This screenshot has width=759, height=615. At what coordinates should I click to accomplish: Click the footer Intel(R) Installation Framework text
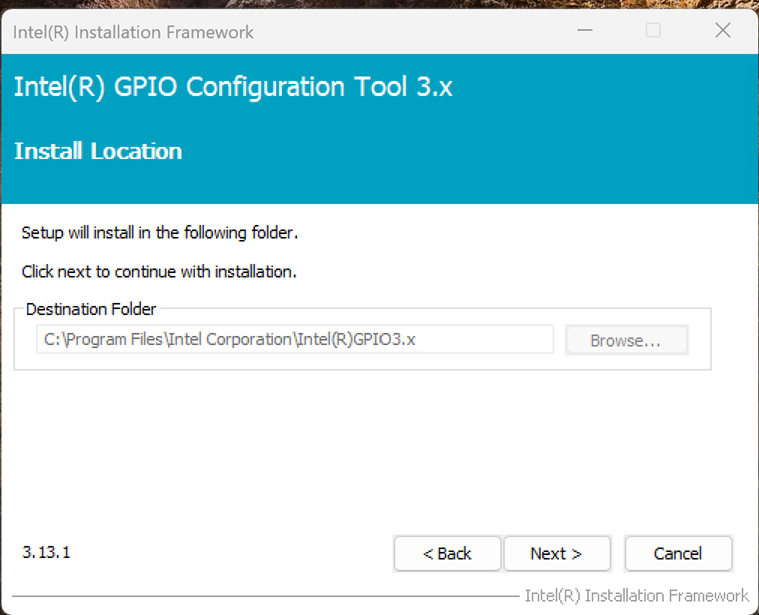click(x=637, y=596)
